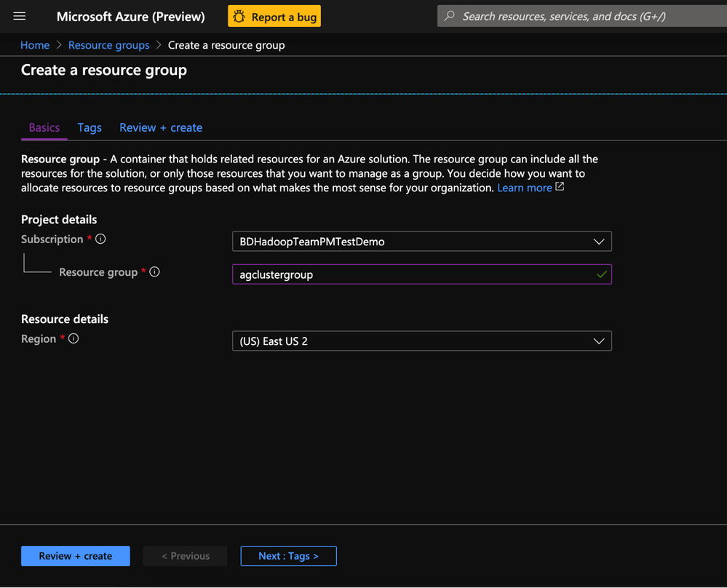727x588 pixels.
Task: Click the green validation checkmark icon
Action: [x=601, y=274]
